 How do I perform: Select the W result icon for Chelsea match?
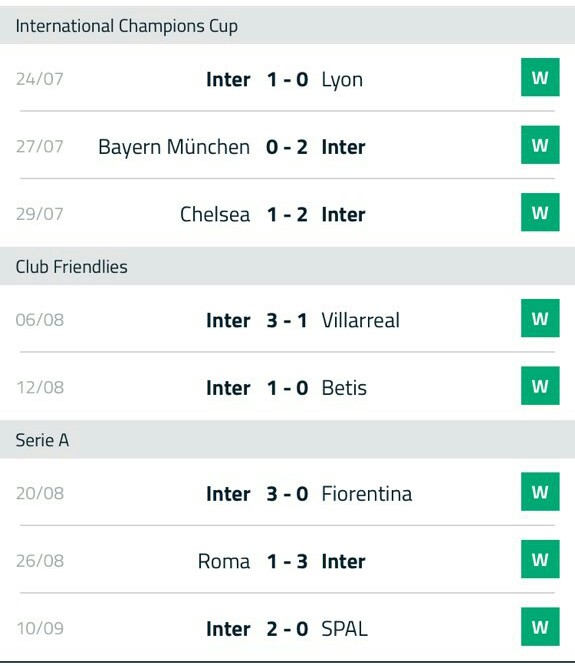pyautogui.click(x=540, y=212)
